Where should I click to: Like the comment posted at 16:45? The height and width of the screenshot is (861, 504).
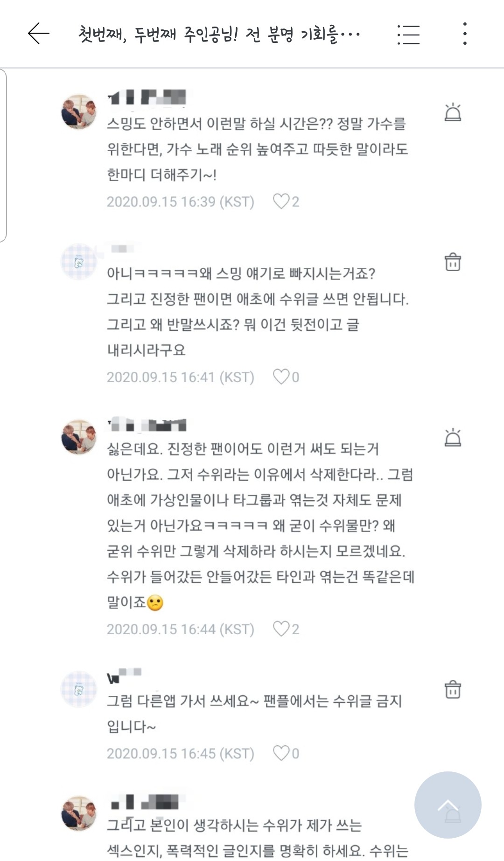(x=281, y=753)
